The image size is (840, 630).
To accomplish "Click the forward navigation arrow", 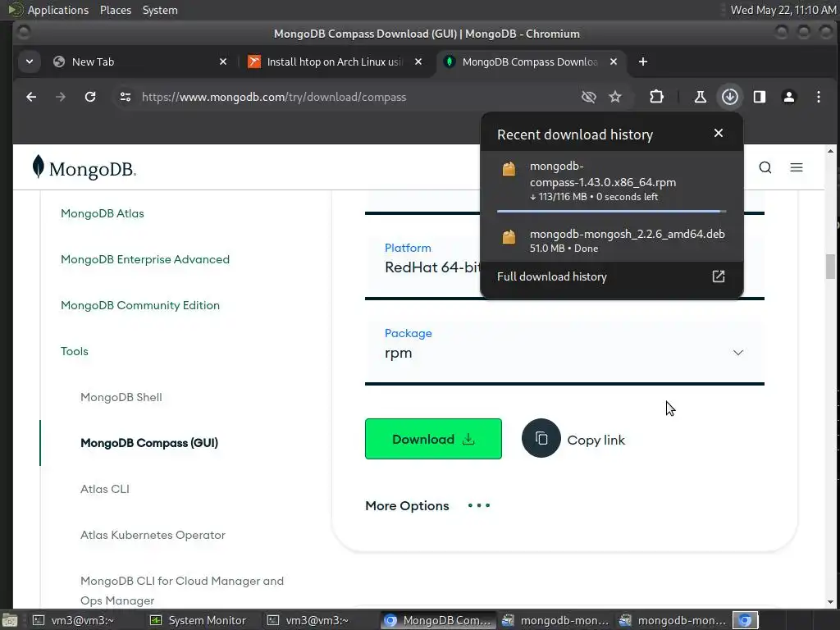I will tap(61, 97).
